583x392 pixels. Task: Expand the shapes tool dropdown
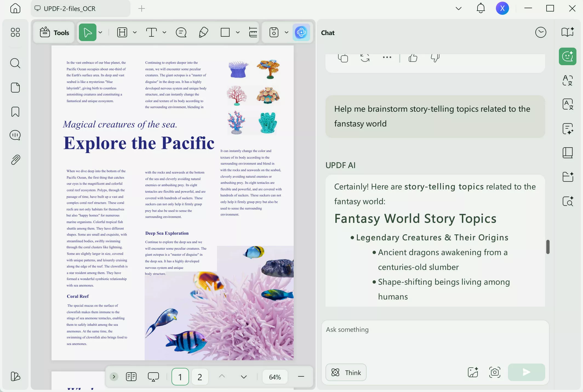pos(238,32)
